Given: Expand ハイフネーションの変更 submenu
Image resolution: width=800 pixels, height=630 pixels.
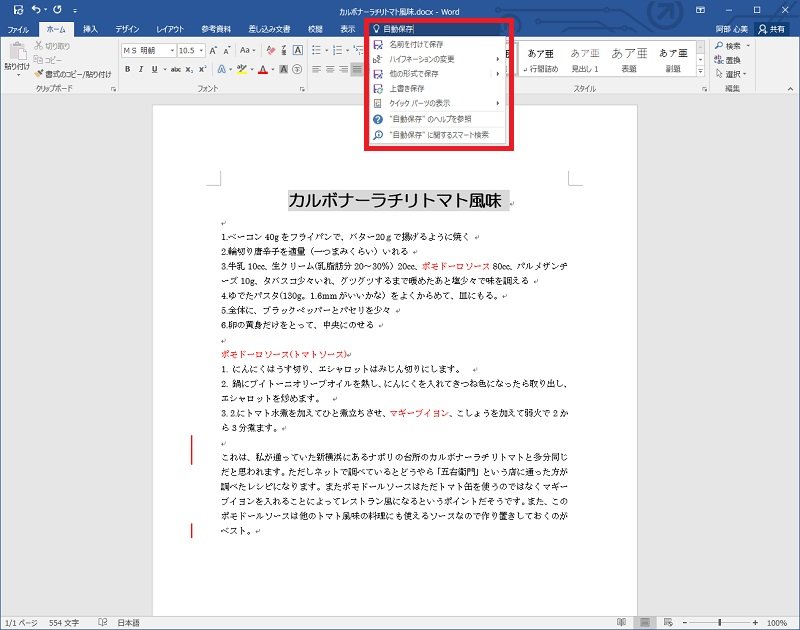Looking at the screenshot, I should point(438,59).
